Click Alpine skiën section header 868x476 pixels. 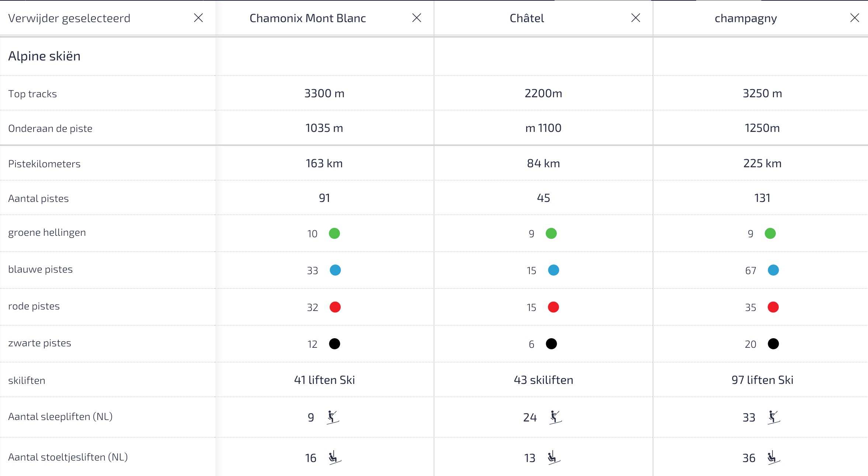44,56
